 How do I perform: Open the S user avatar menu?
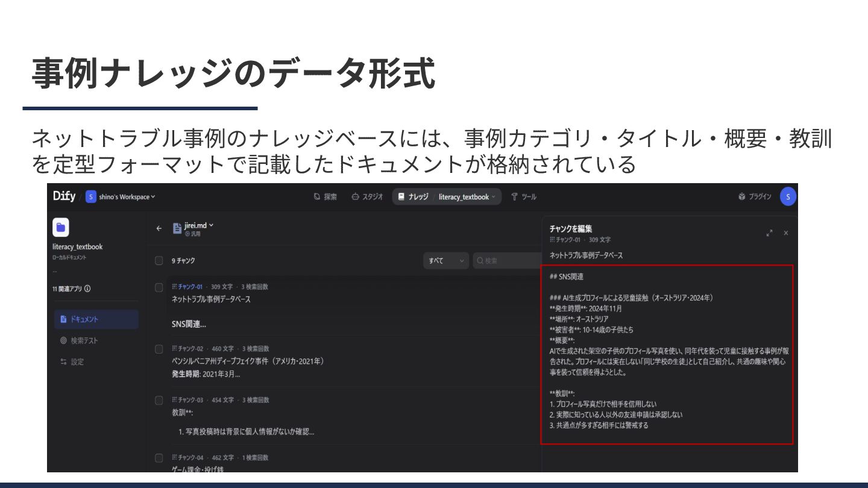pos(788,196)
